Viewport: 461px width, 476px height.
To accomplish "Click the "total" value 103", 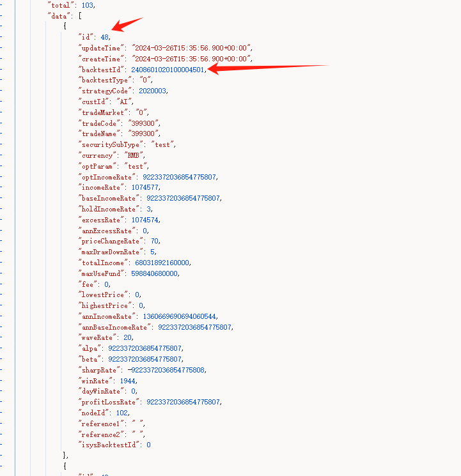I will tap(87, 5).
